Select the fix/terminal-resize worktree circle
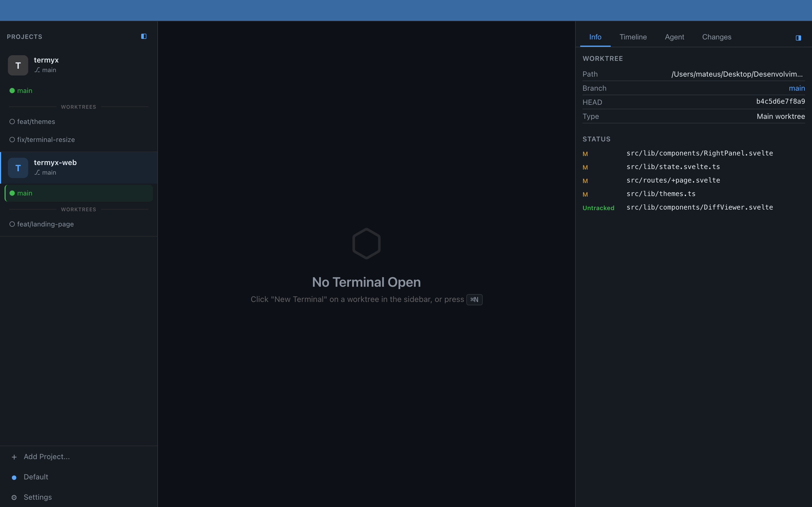Image resolution: width=812 pixels, height=507 pixels. click(12, 139)
